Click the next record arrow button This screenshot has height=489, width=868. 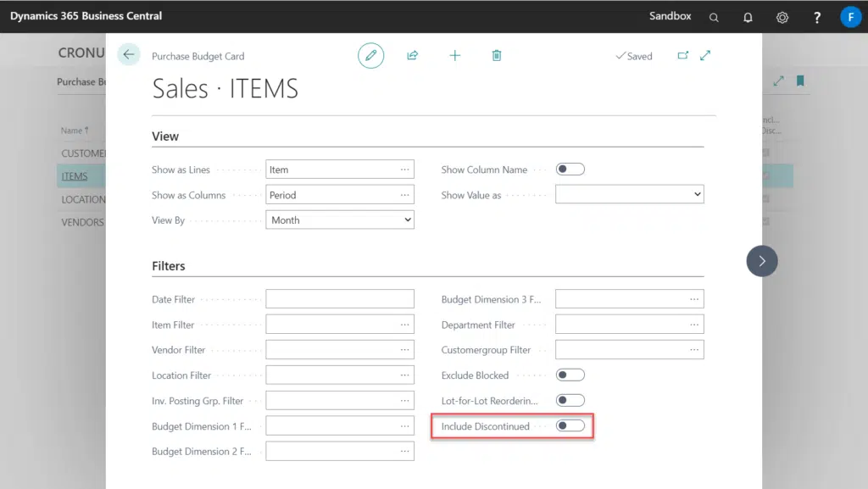pyautogui.click(x=761, y=261)
